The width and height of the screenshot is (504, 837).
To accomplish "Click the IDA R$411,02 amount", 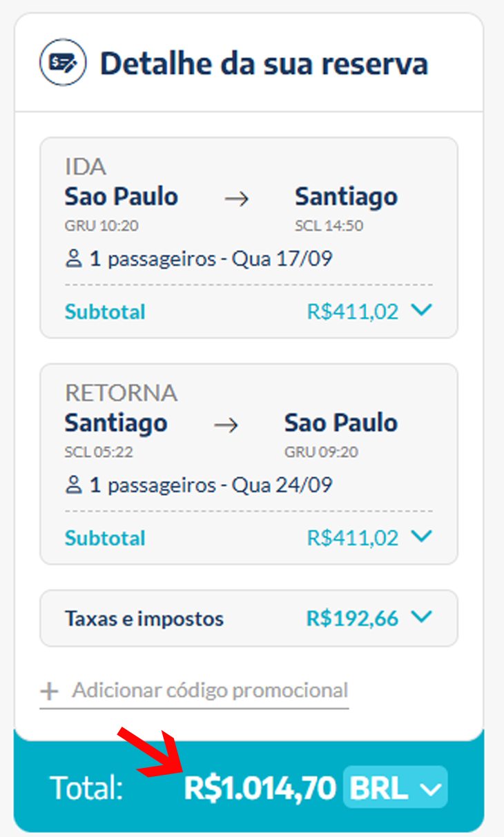I will 353,312.
